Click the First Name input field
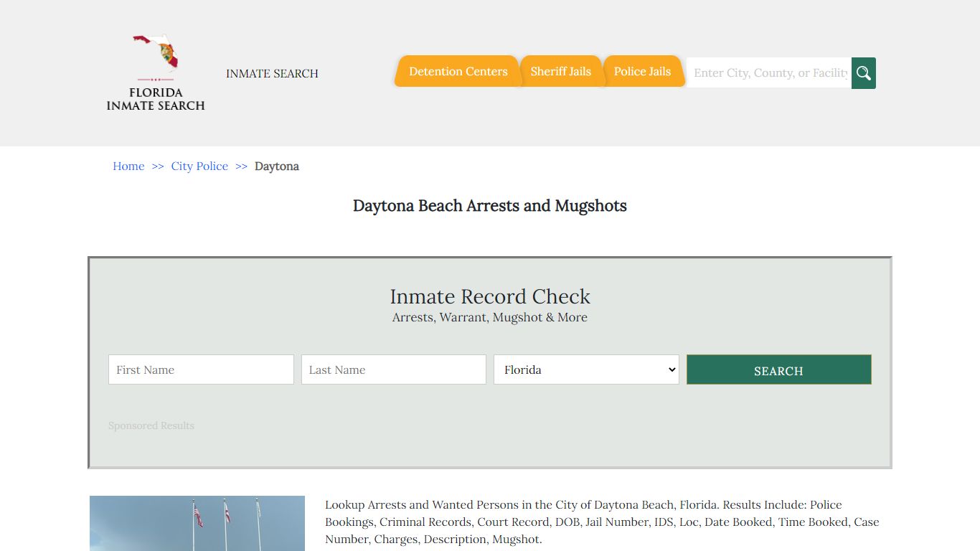The width and height of the screenshot is (980, 551). coord(201,369)
